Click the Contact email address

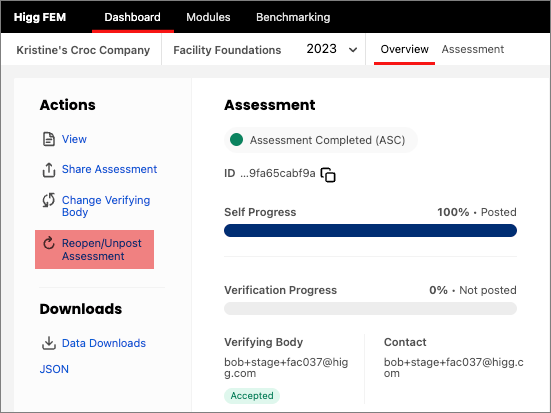tap(453, 368)
